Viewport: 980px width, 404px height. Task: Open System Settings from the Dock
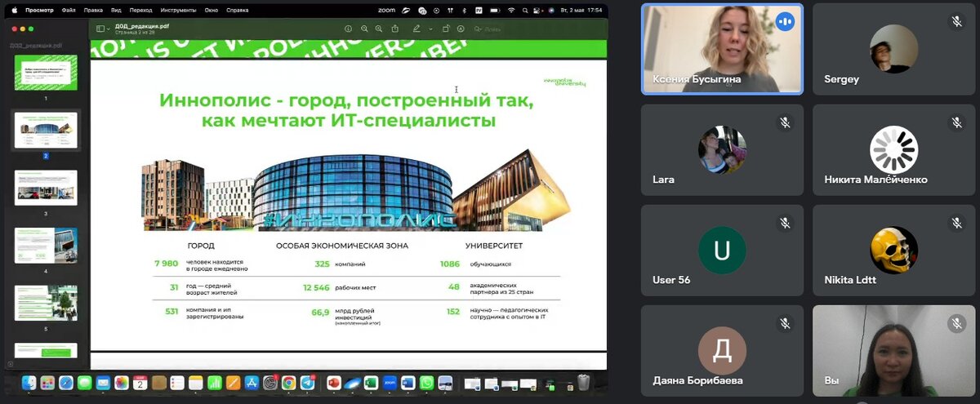click(270, 382)
